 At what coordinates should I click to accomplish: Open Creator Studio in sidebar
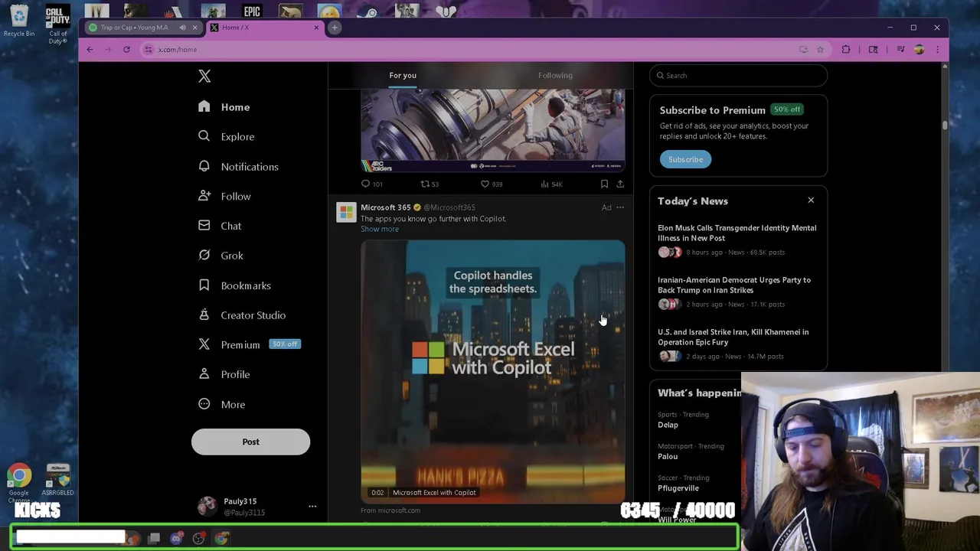[241, 315]
